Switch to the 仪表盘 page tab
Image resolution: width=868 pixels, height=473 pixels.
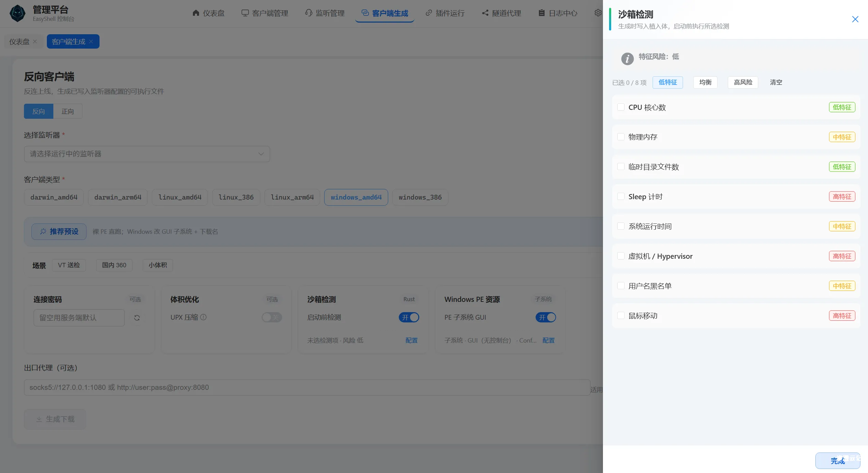tap(19, 41)
